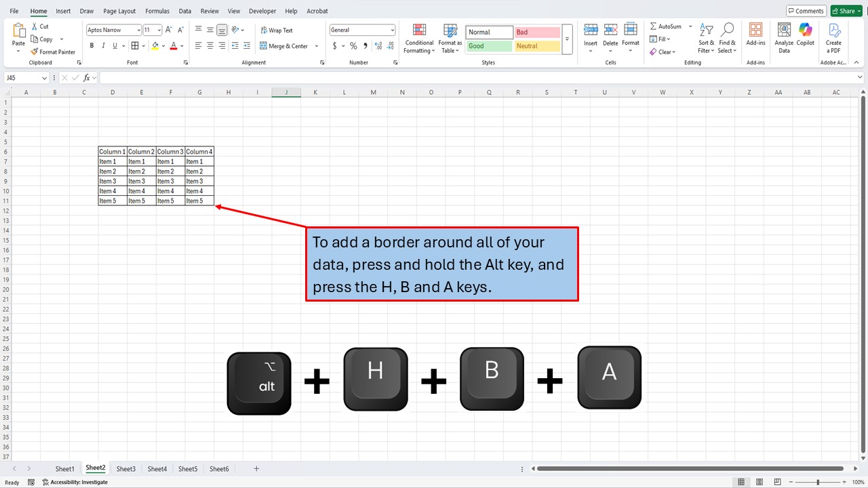Click the Name Box showing J45
Viewport: 868px width, 488px height.
point(22,77)
